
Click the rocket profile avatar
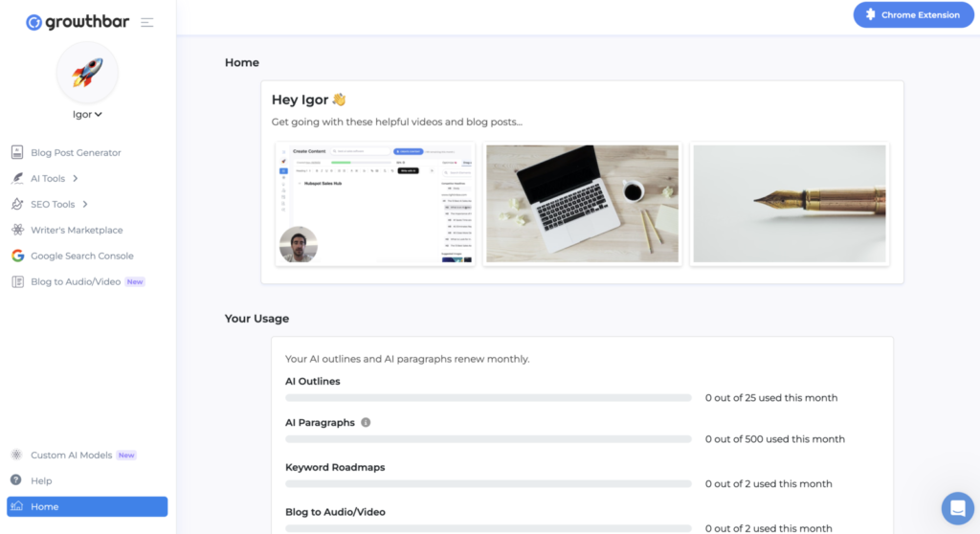[87, 73]
